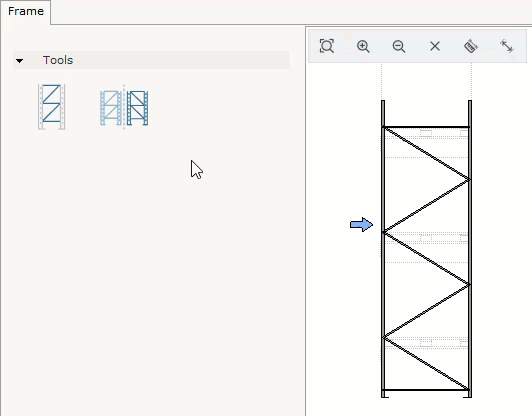Zoom in on the frame preview
532x416 pixels.
click(x=363, y=46)
